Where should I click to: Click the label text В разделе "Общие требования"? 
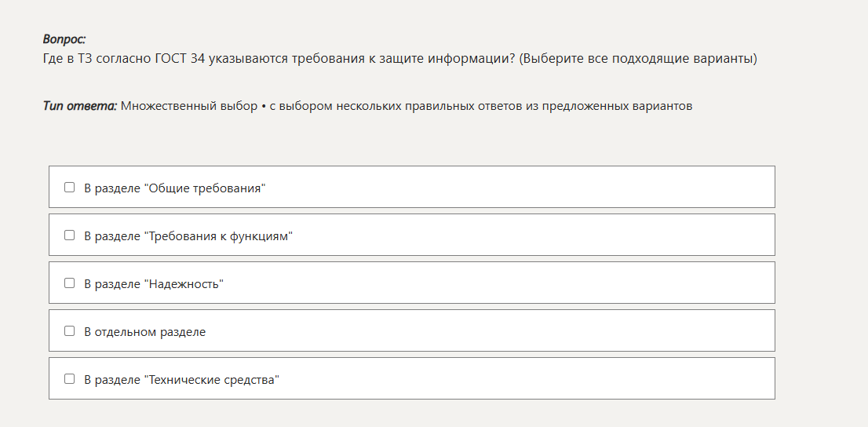[175, 188]
